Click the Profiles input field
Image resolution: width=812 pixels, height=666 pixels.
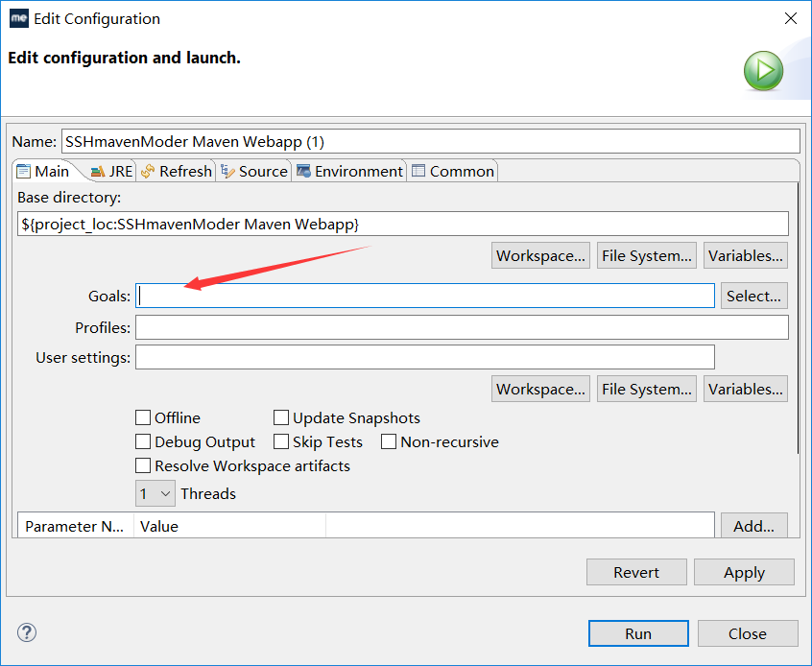pyautogui.click(x=462, y=327)
